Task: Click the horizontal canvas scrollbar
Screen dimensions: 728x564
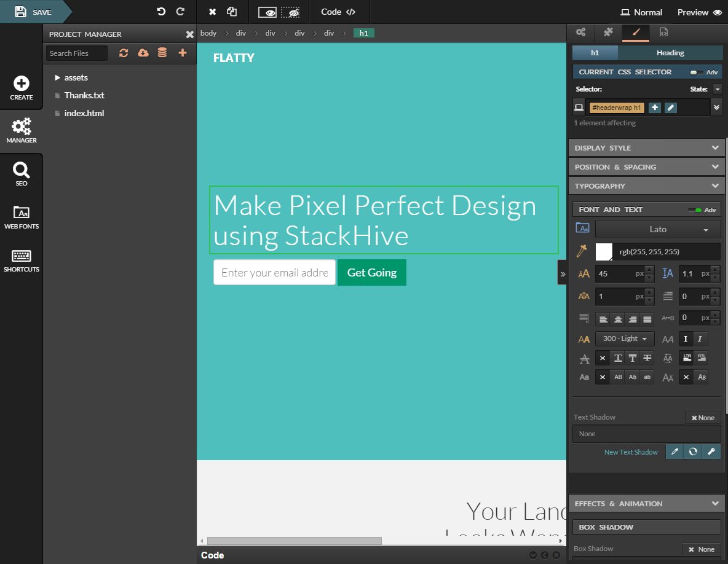Action: pos(295,541)
